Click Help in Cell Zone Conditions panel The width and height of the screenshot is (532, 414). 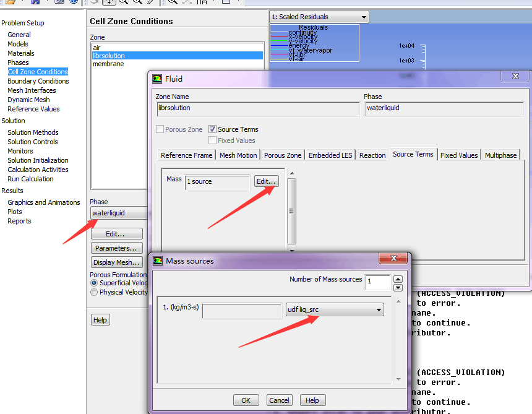[100, 320]
